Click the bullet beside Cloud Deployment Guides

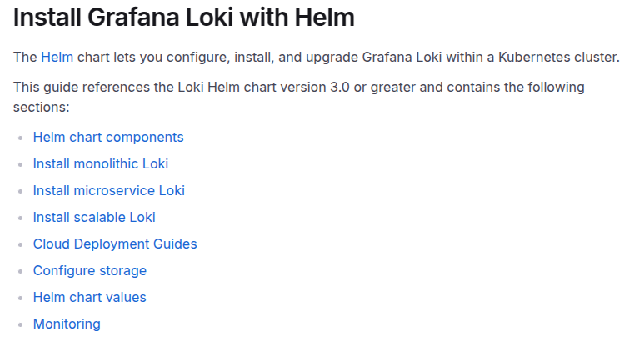click(20, 244)
